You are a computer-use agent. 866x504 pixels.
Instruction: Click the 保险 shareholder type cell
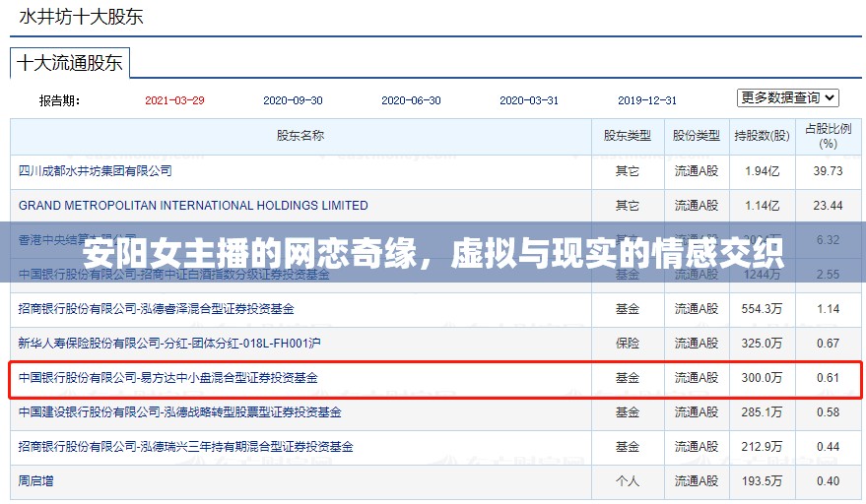pos(628,343)
